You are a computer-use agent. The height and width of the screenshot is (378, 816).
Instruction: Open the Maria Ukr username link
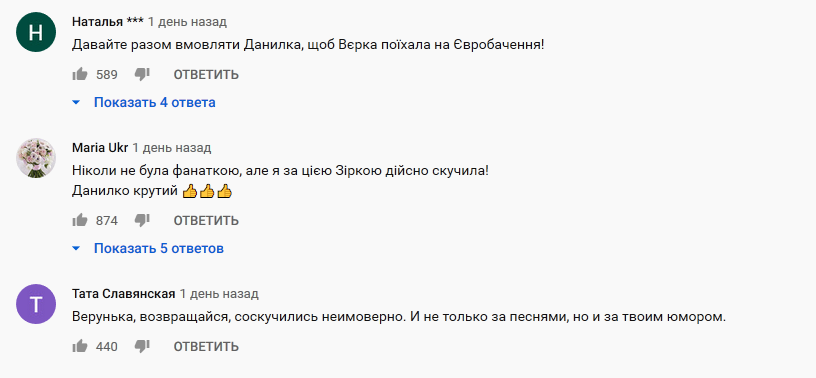(100, 148)
